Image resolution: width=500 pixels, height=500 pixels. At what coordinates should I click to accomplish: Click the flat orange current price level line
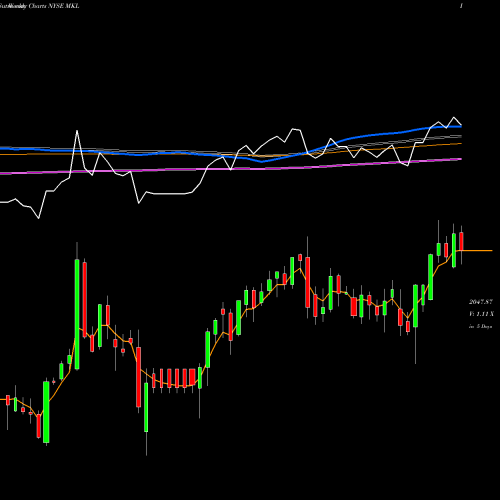pos(477,250)
